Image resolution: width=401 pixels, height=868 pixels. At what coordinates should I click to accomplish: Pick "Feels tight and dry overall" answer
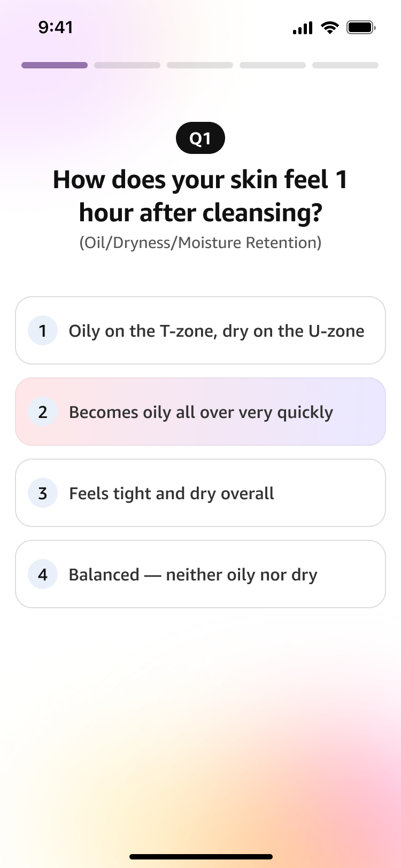[x=172, y=493]
